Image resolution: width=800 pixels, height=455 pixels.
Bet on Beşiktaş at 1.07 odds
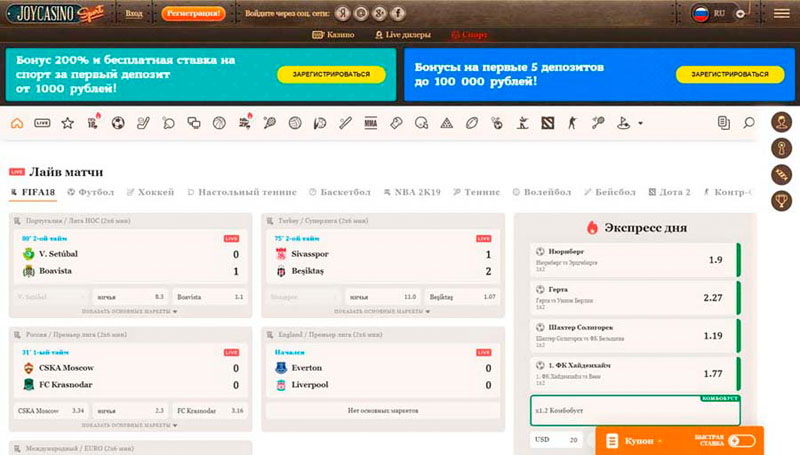click(x=462, y=297)
